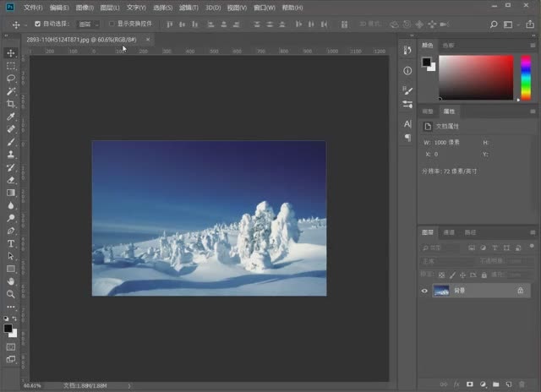Select the Clone Stamp tool
The width and height of the screenshot is (541, 392).
click(x=11, y=155)
